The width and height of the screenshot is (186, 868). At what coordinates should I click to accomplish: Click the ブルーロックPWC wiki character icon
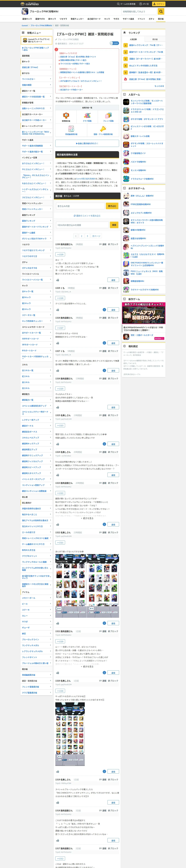coord(25,11)
